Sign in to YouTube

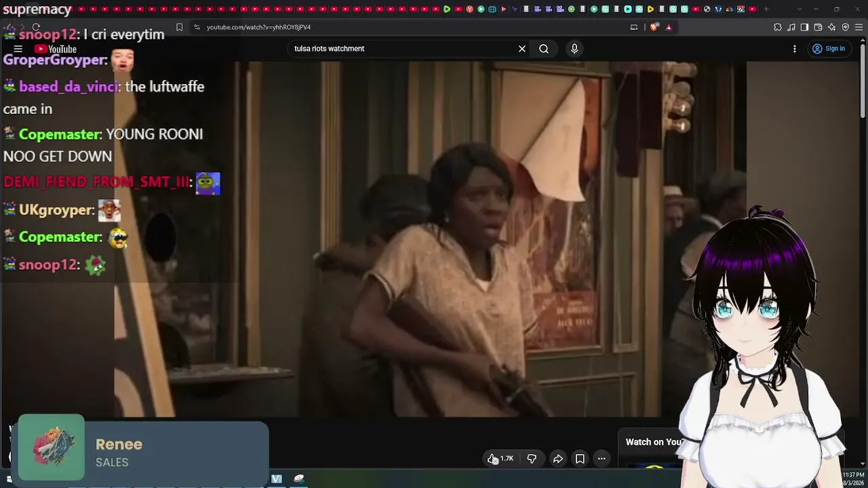(x=829, y=49)
